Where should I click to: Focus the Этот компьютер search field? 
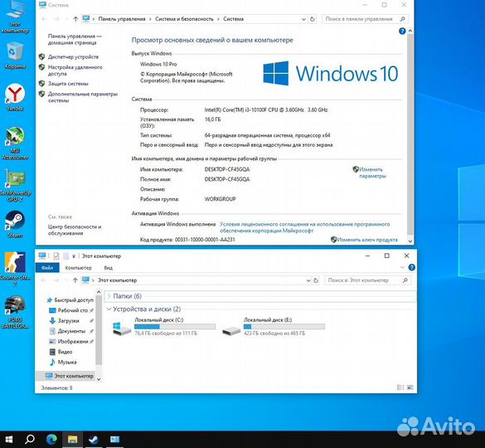(x=367, y=280)
